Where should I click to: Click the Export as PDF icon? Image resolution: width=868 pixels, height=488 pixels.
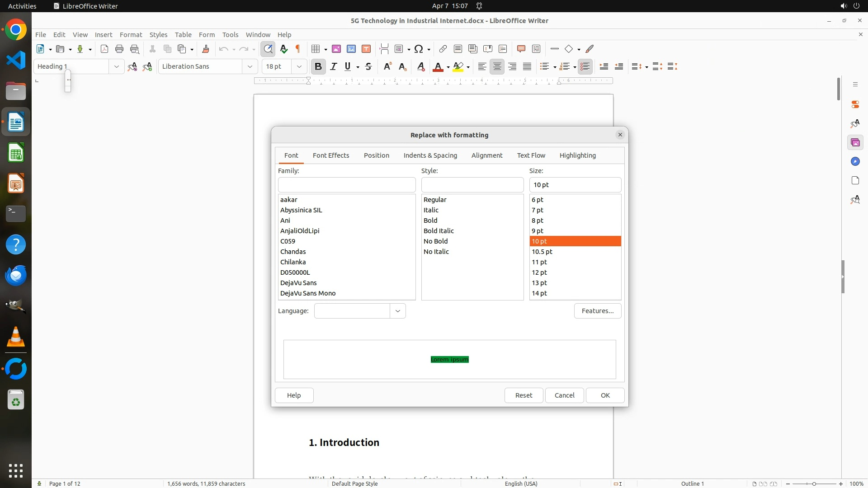coord(104,49)
